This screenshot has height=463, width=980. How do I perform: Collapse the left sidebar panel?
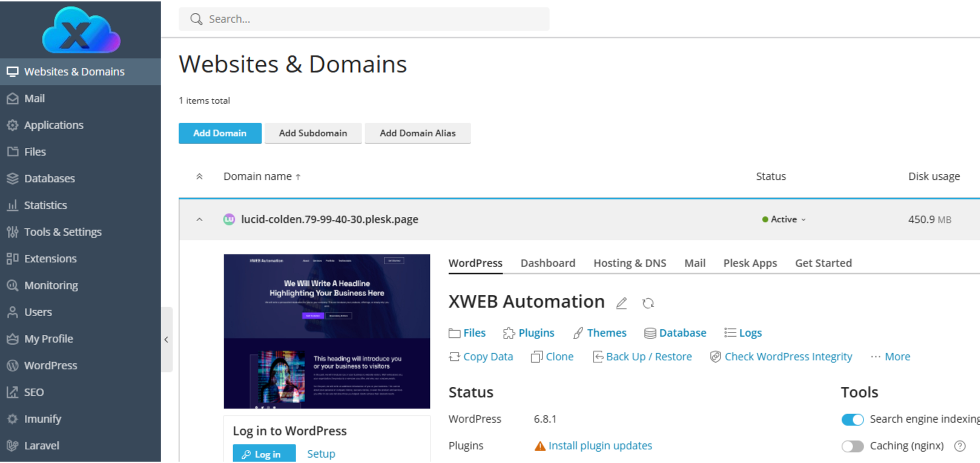(166, 340)
